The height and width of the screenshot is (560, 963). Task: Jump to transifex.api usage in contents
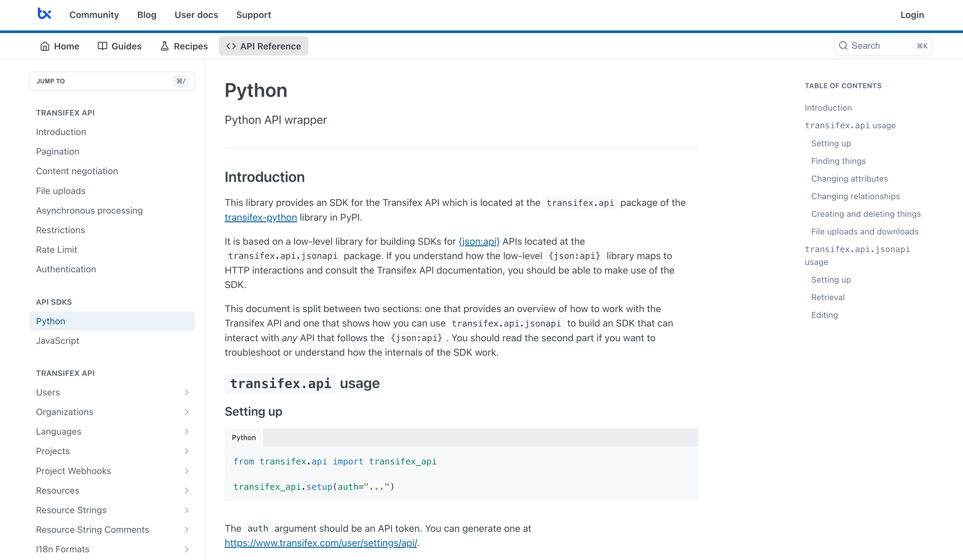850,125
